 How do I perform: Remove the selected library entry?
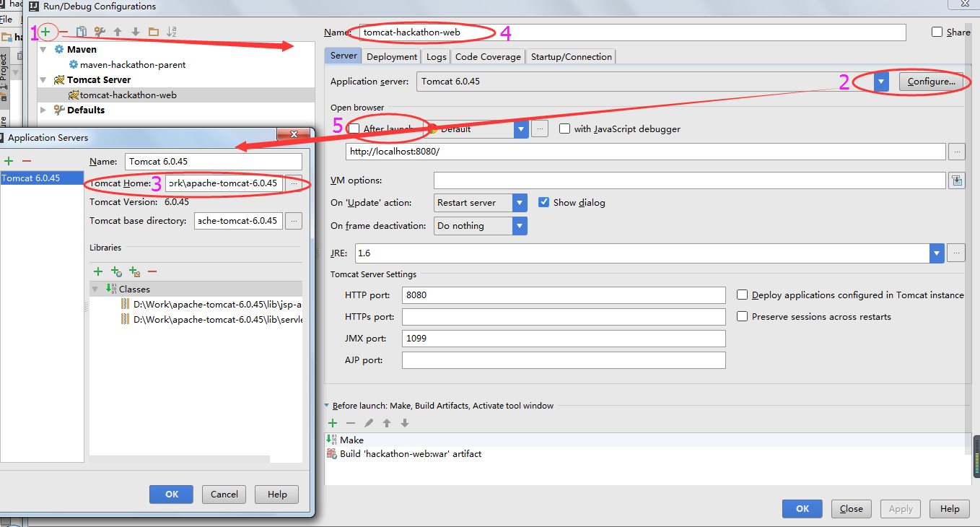click(152, 271)
